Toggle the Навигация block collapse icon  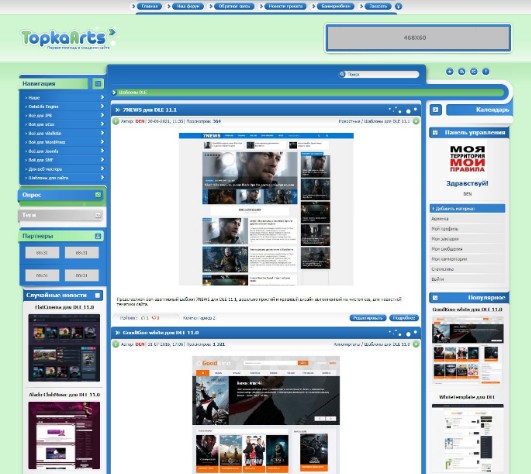pyautogui.click(x=98, y=84)
